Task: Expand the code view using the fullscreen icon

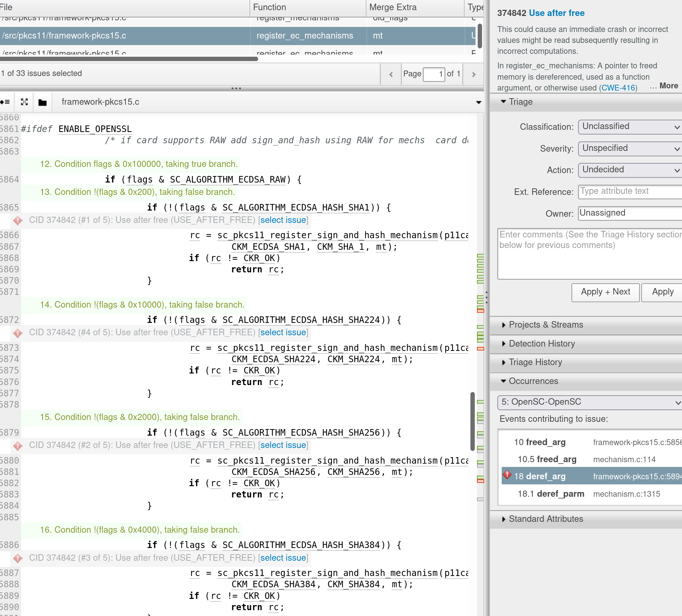Action: pyautogui.click(x=24, y=102)
